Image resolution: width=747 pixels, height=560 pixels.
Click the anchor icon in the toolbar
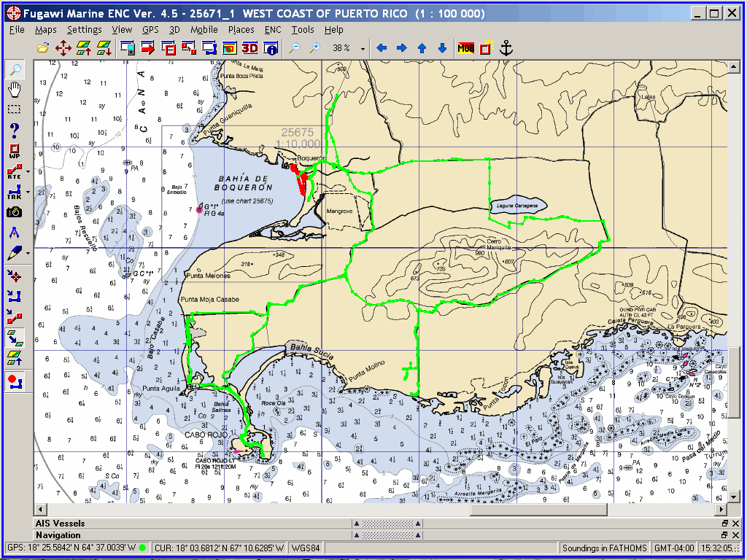coord(506,48)
